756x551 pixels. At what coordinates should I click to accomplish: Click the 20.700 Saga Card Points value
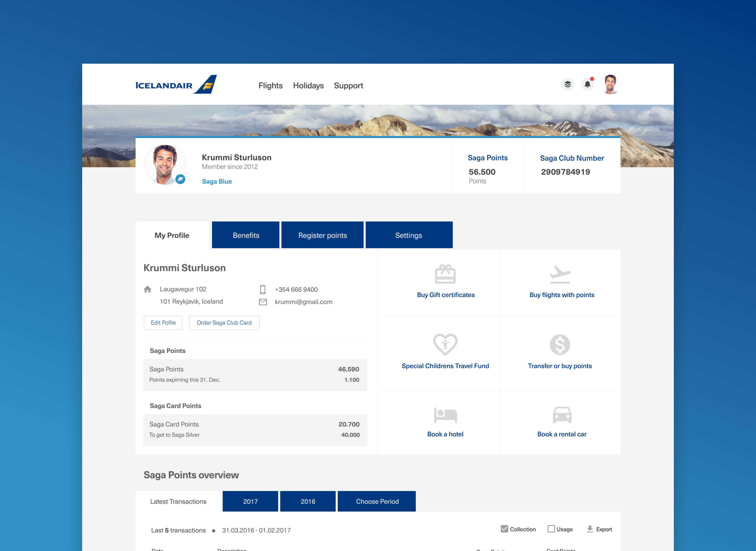pos(349,424)
